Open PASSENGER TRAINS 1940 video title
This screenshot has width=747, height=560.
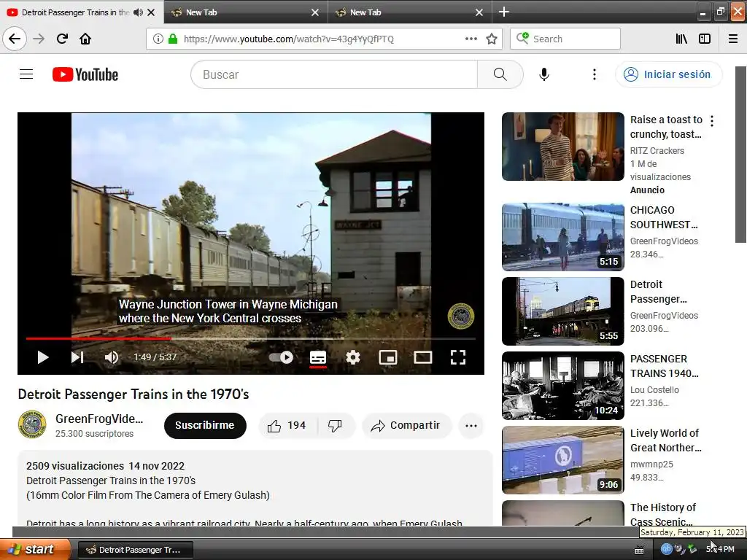point(664,366)
